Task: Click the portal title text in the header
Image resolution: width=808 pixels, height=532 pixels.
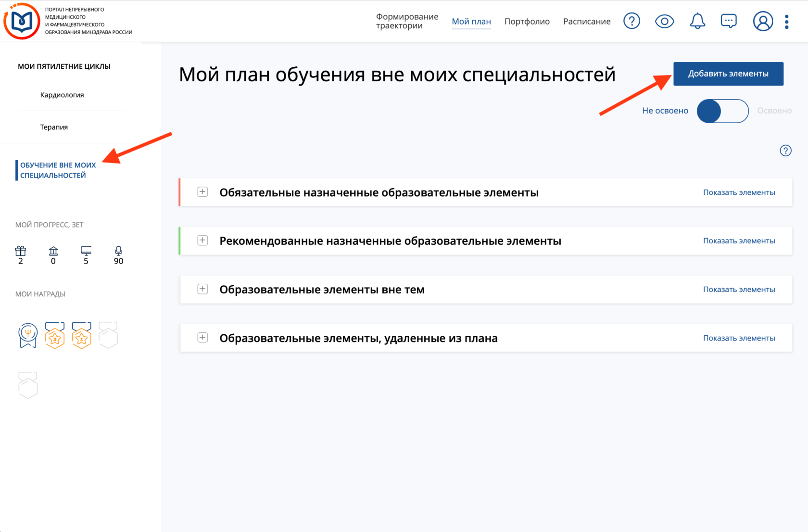Action: point(88,21)
